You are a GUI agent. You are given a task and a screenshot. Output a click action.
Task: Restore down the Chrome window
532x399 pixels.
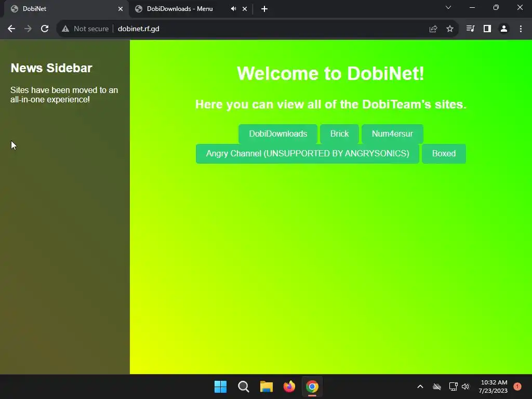(x=496, y=7)
